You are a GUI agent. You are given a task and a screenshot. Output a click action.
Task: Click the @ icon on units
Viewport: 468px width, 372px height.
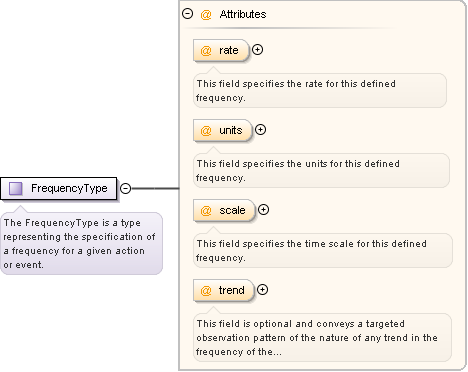coord(206,131)
